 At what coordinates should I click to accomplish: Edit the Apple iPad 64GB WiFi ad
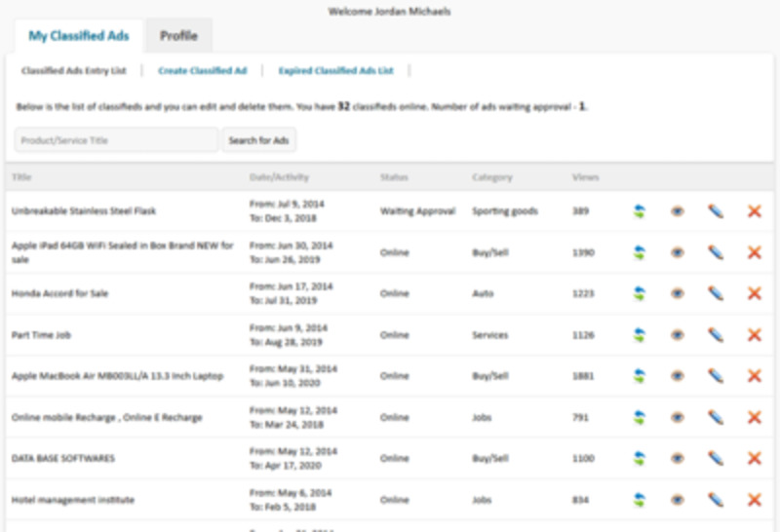click(716, 252)
